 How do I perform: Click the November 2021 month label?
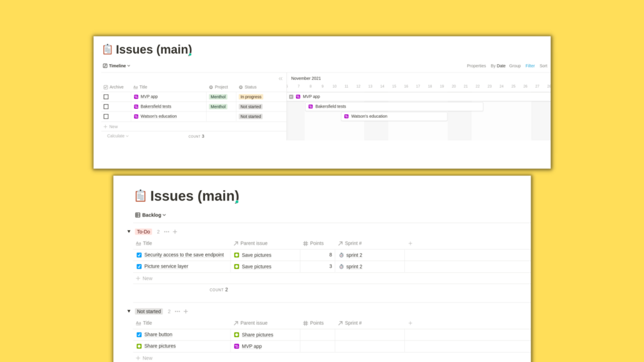coord(306,78)
